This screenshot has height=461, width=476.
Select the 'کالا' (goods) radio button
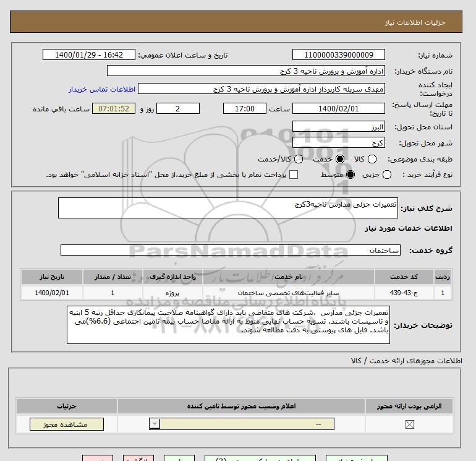coord(372,159)
